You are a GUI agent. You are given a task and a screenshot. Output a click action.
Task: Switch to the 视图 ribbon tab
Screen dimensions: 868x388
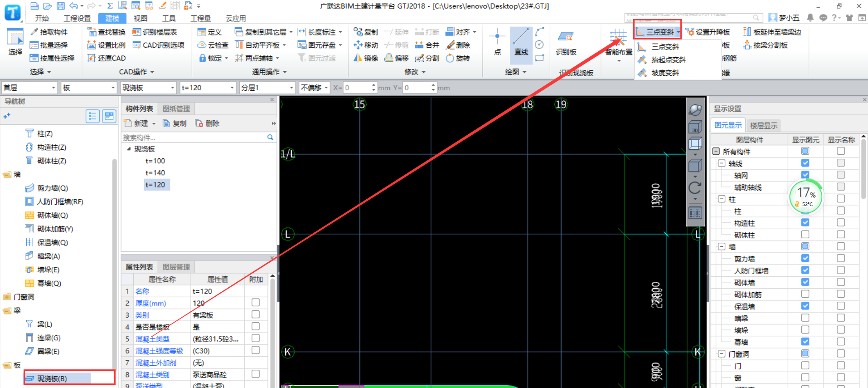[141, 18]
